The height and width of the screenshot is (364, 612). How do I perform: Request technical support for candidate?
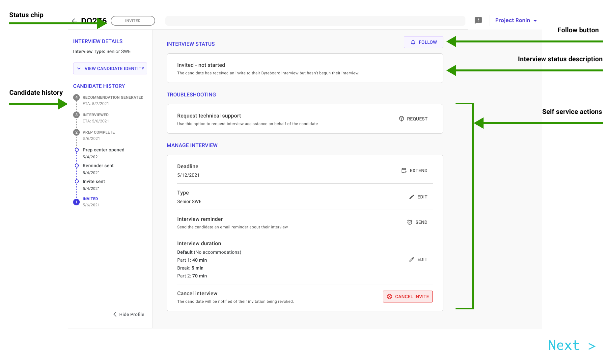tap(413, 119)
